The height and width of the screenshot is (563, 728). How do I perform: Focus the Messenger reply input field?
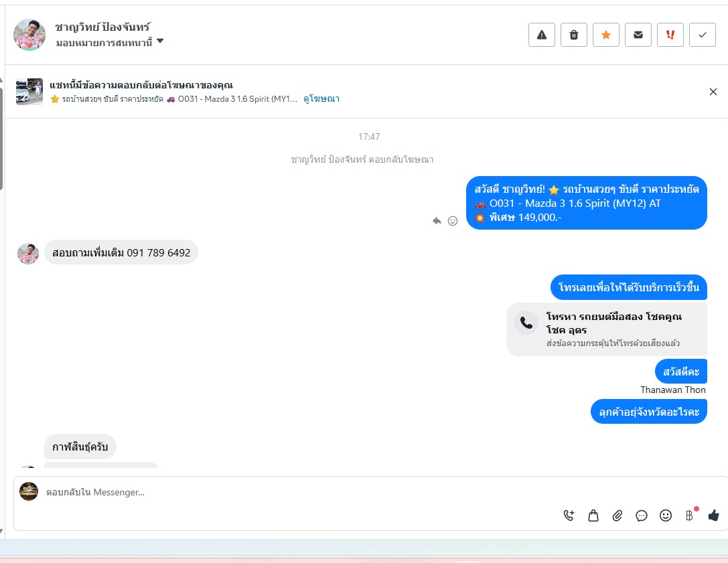[x=297, y=492]
